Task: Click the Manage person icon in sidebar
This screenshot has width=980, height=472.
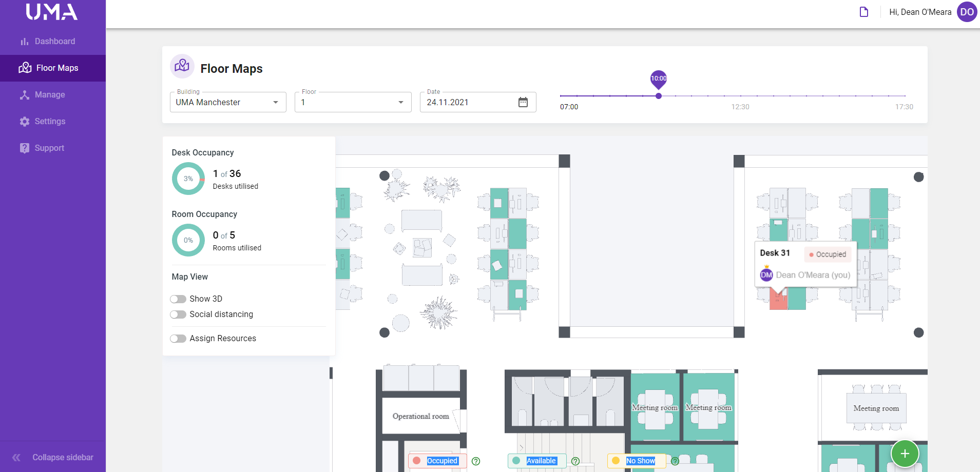Action: pos(25,94)
